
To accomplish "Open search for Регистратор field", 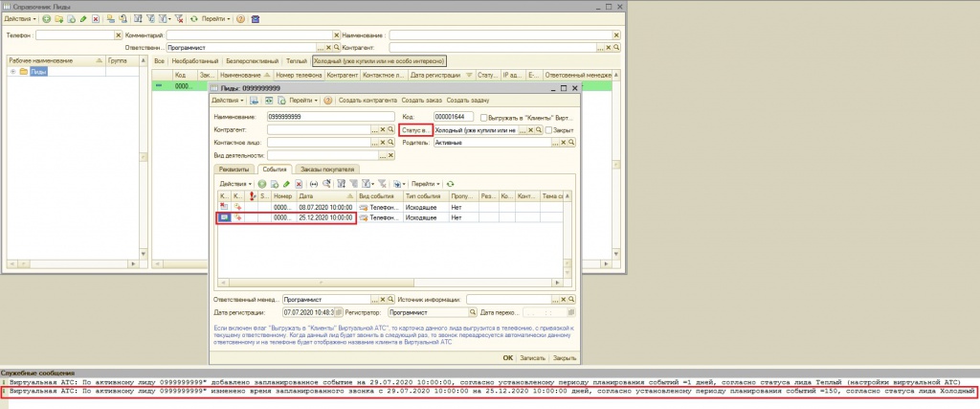I will coord(473,312).
